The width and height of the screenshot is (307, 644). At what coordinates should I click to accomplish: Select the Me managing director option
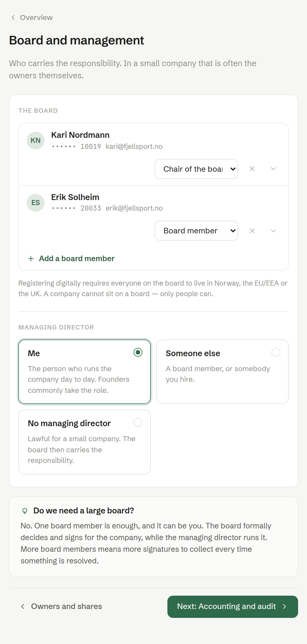[85, 372]
